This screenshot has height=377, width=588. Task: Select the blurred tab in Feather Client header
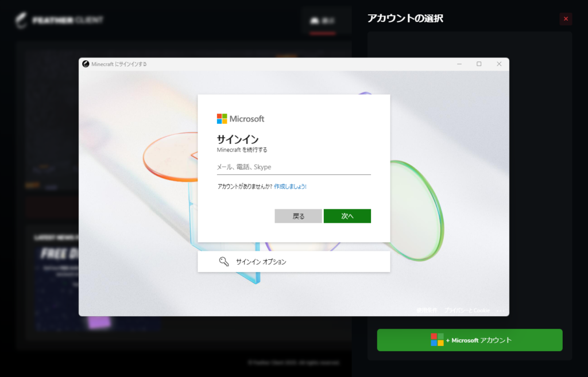coord(323,21)
